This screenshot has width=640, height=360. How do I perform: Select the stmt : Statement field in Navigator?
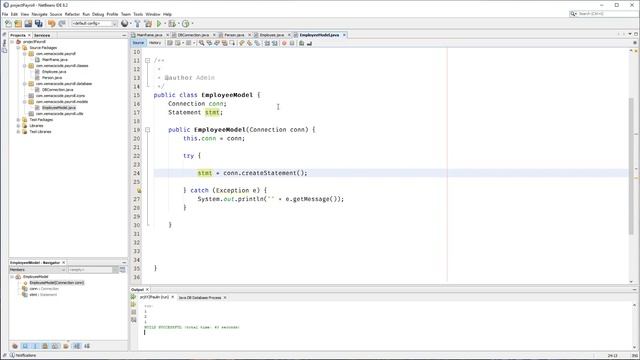[43, 294]
